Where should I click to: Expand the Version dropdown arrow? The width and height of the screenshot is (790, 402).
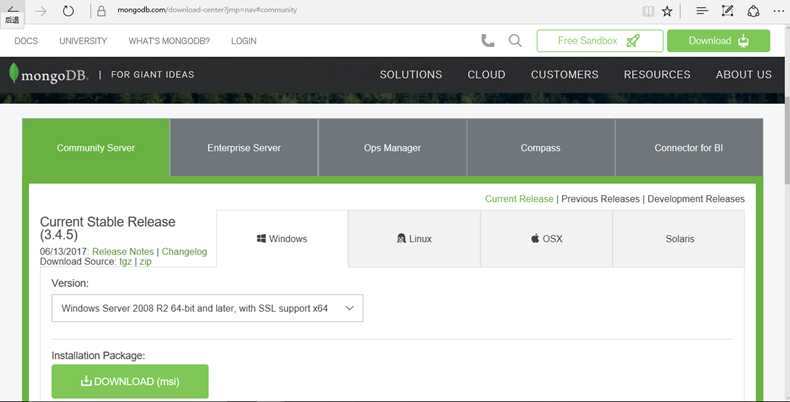349,308
